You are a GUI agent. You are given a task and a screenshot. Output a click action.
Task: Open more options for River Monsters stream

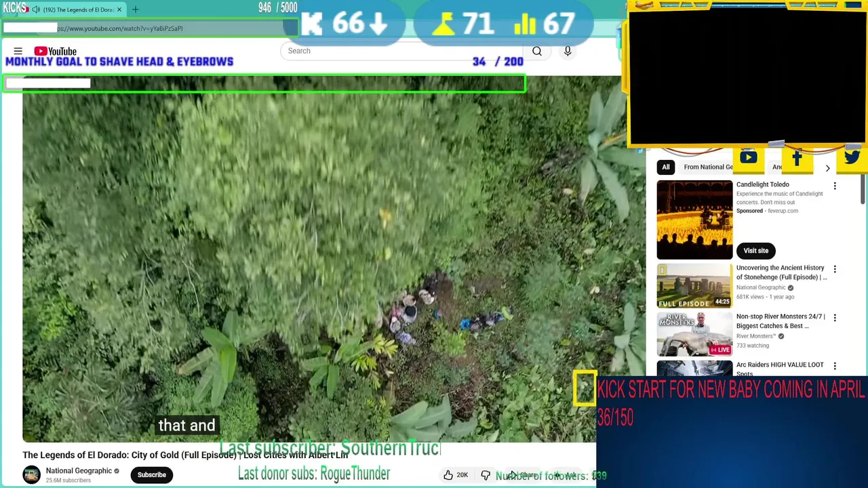coord(835,318)
